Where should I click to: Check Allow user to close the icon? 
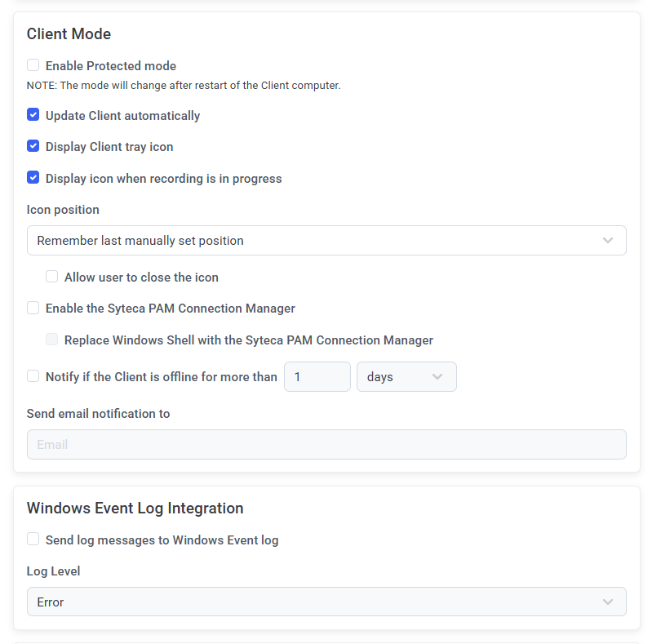coord(52,277)
